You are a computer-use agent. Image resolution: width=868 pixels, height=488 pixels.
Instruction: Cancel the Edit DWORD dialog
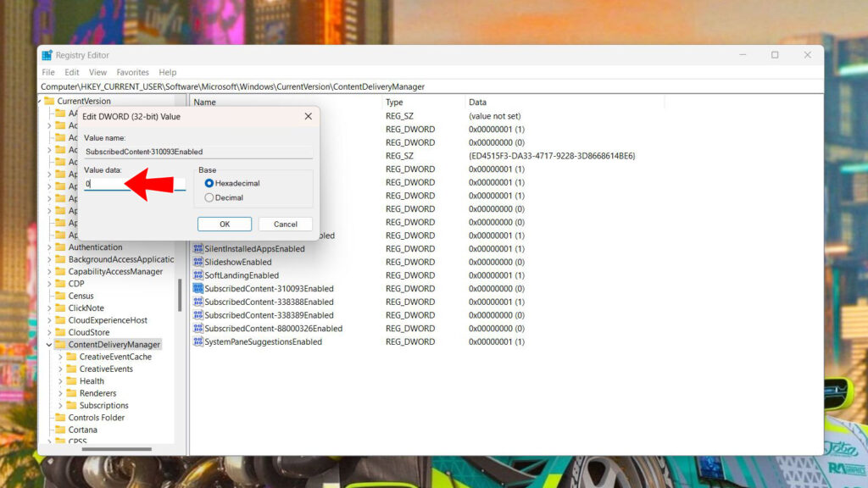tap(285, 224)
